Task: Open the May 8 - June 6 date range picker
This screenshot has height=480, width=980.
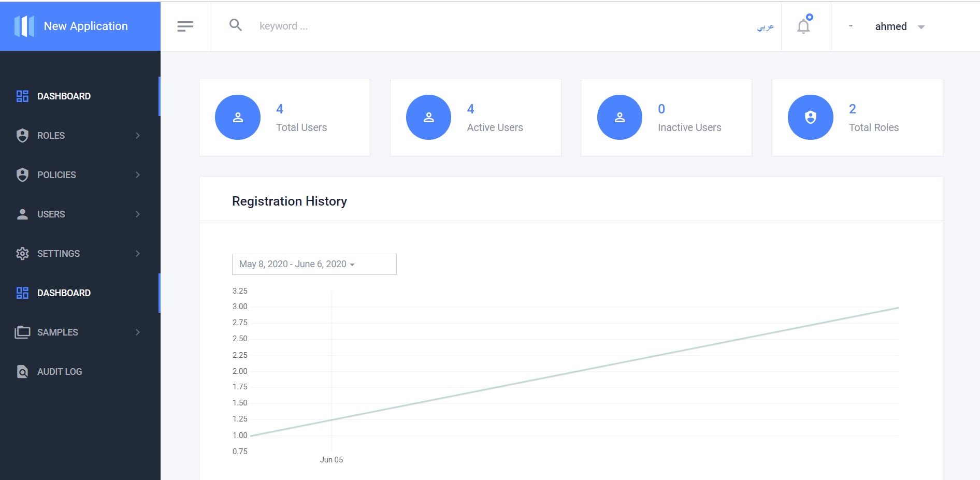Action: click(x=314, y=264)
